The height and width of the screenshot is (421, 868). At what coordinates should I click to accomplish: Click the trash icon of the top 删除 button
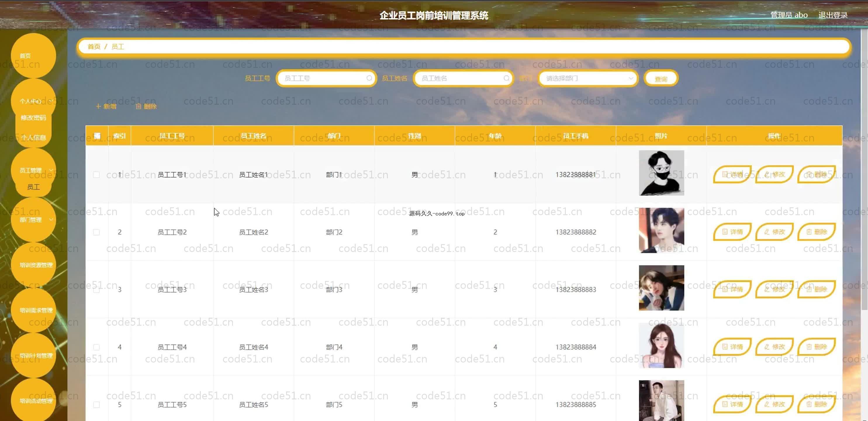pyautogui.click(x=138, y=106)
